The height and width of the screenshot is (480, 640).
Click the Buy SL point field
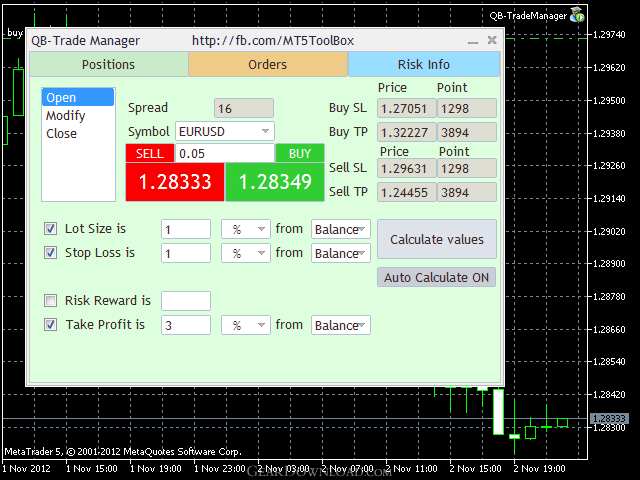tap(467, 108)
